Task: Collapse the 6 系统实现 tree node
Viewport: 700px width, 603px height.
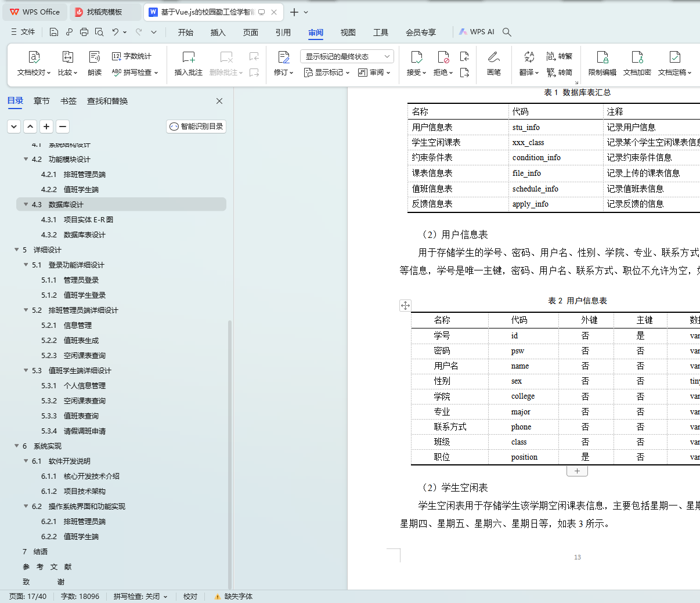Action: pos(17,446)
